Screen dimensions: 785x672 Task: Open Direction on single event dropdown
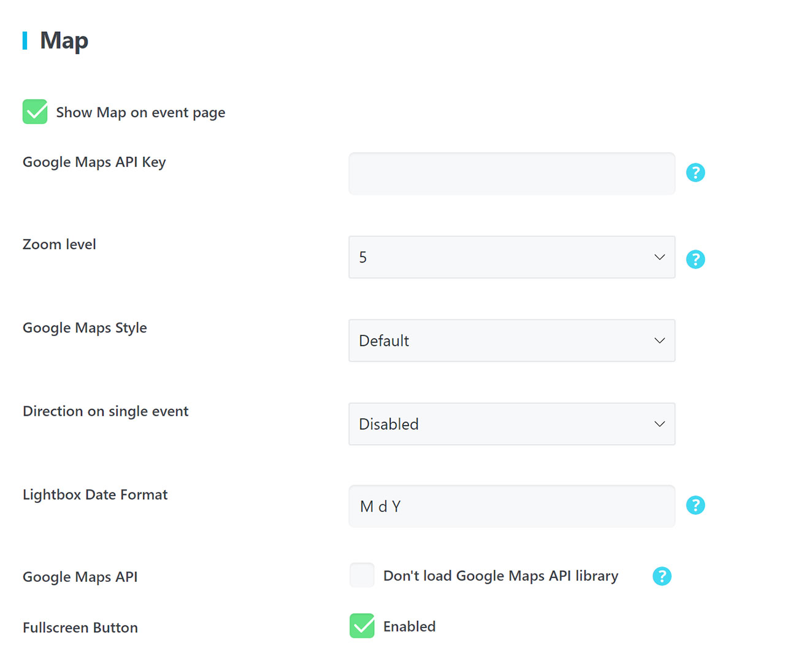coord(512,424)
